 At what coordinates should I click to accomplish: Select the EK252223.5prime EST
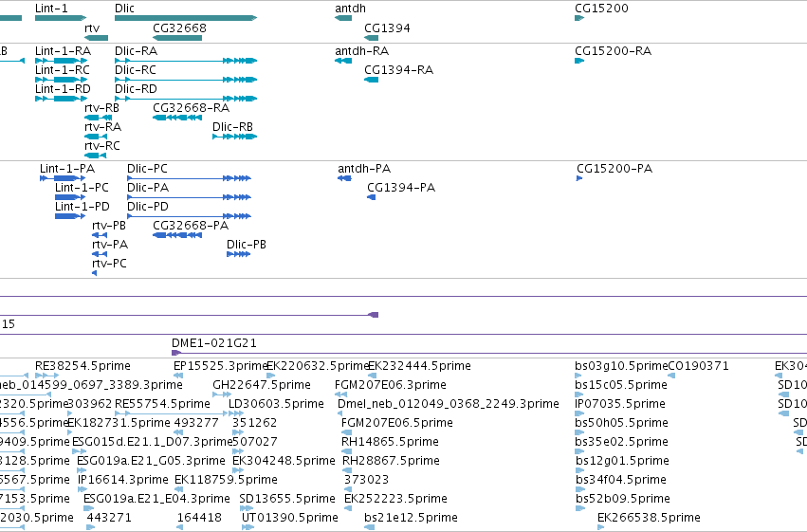(348, 509)
